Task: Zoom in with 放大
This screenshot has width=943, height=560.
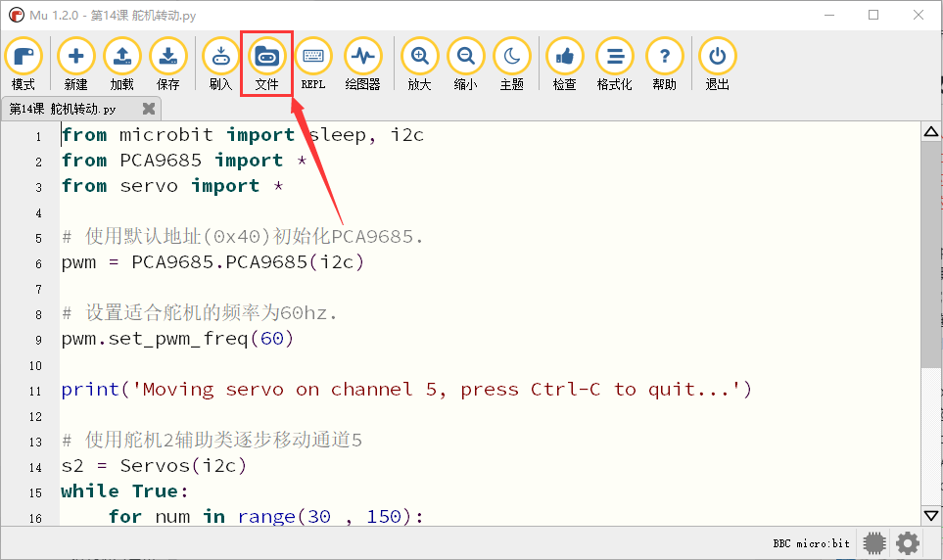Action: (419, 64)
